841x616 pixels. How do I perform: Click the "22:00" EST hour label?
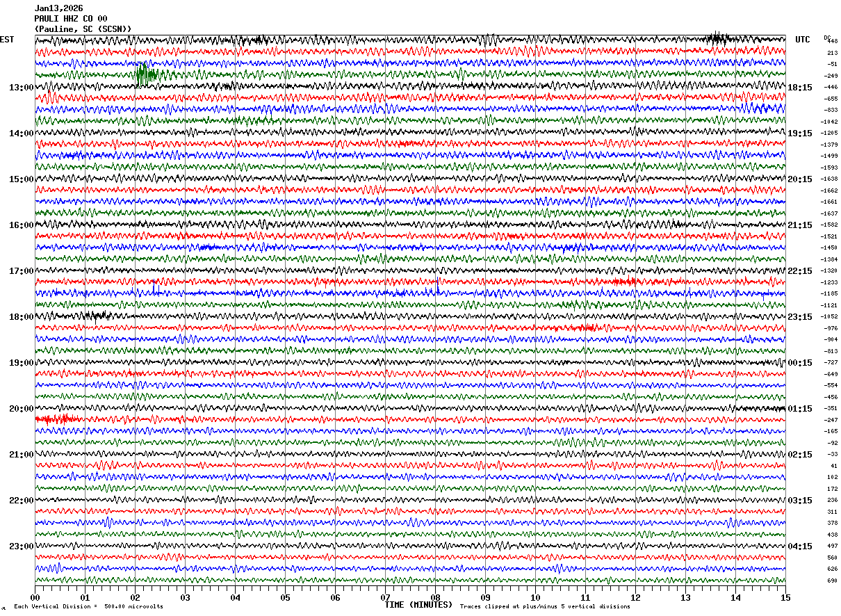click(x=22, y=501)
